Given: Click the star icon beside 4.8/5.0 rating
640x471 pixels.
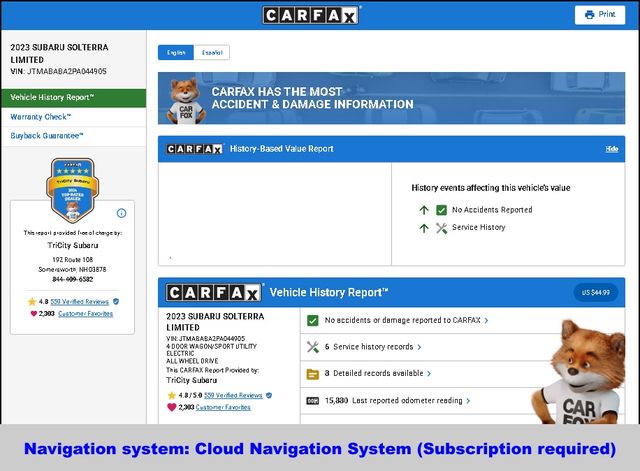Looking at the screenshot, I should pyautogui.click(x=171, y=395).
